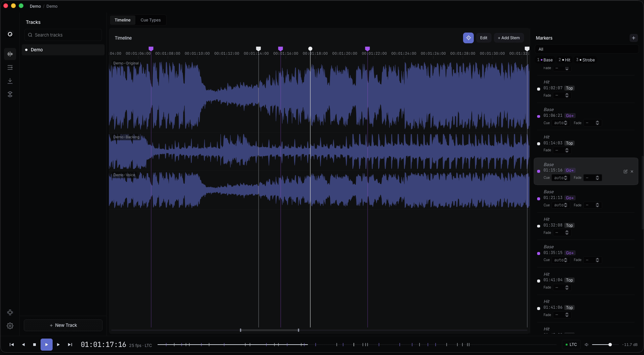Open the device connection sidebar icon
The image size is (644, 355).
[x=10, y=312]
